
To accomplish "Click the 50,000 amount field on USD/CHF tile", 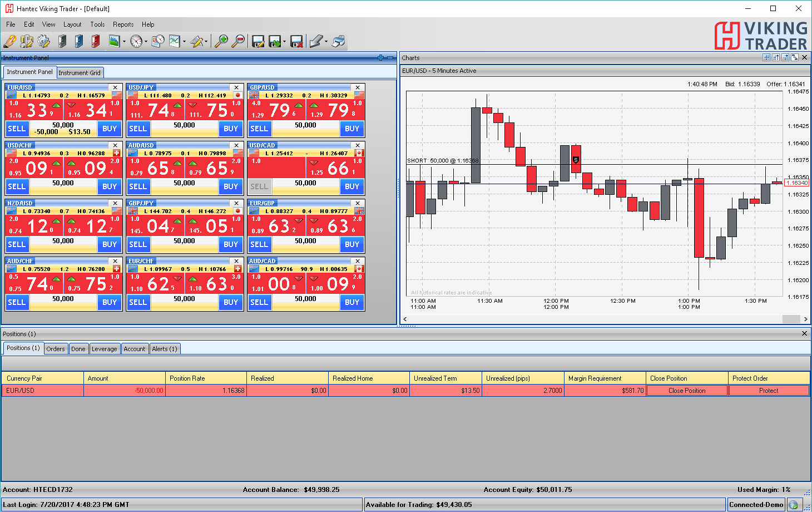I will click(63, 183).
